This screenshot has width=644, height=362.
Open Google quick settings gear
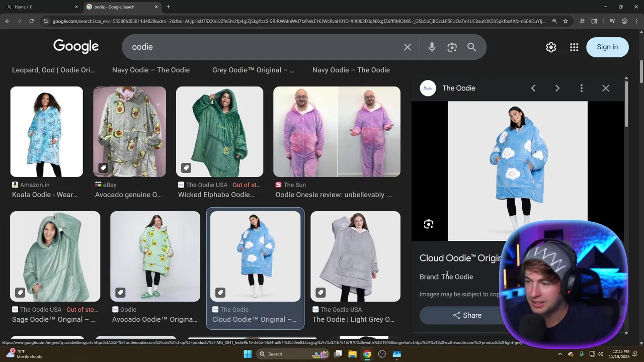click(x=551, y=47)
